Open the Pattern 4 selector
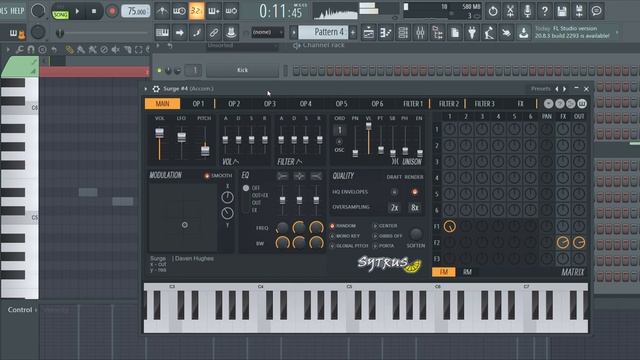 [323, 32]
